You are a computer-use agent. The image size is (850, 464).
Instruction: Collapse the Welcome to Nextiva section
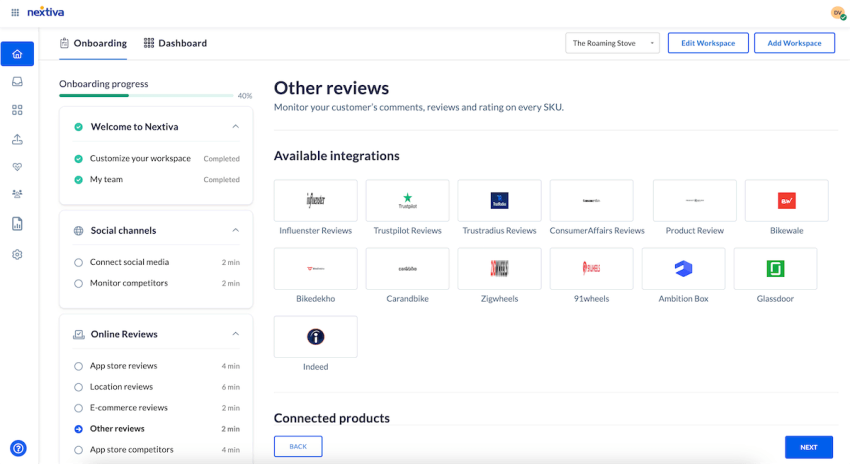point(235,126)
